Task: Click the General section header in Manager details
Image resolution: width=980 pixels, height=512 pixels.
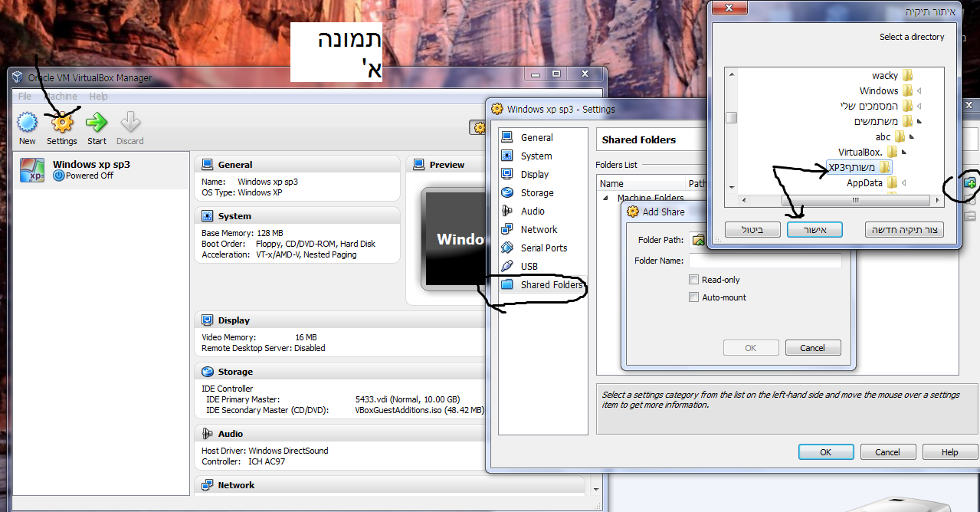Action: coord(297,165)
